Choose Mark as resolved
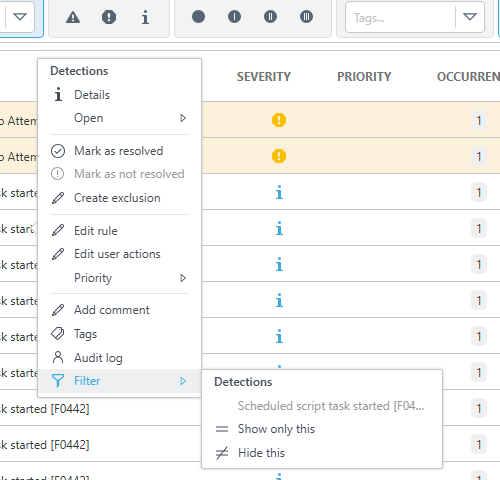This screenshot has width=500, height=480. tap(119, 151)
